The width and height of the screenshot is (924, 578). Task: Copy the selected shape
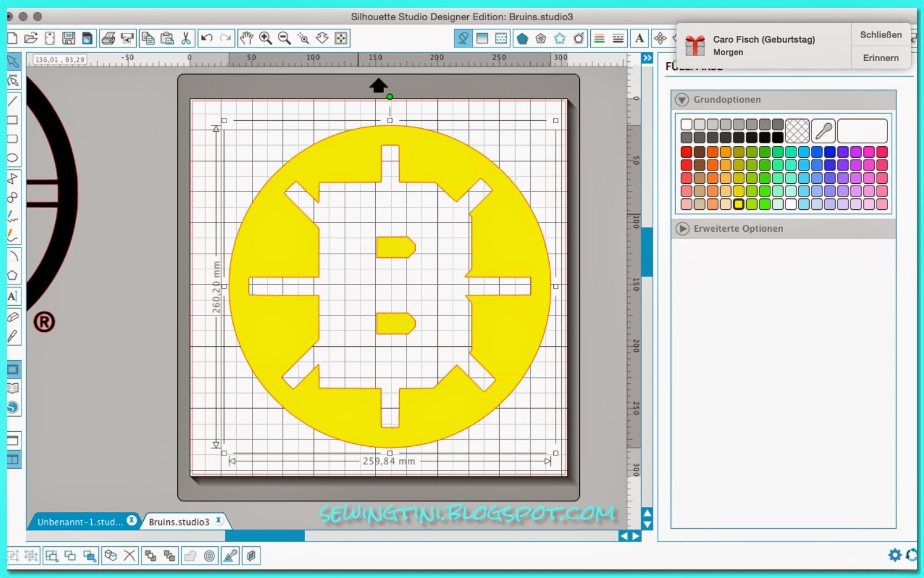148,38
